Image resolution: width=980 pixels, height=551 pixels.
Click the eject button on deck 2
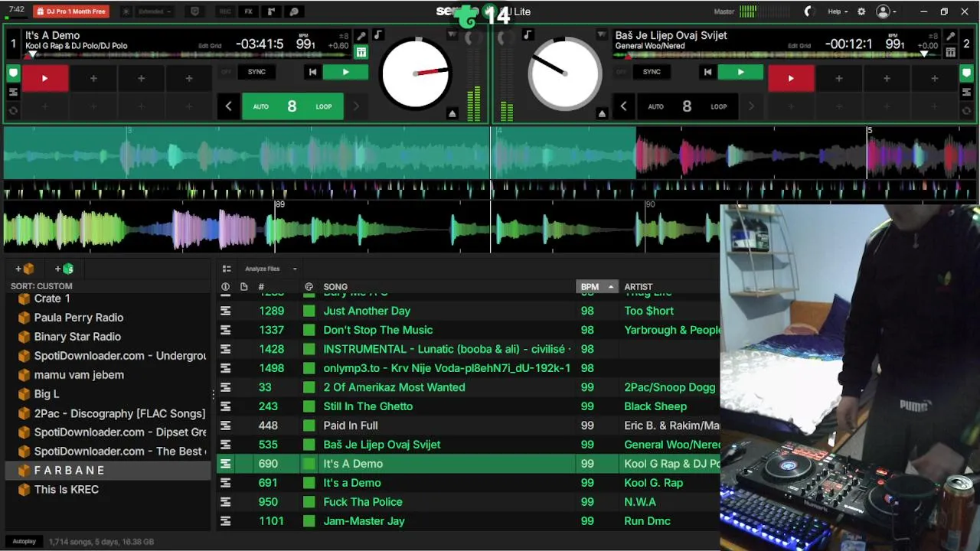click(x=602, y=113)
